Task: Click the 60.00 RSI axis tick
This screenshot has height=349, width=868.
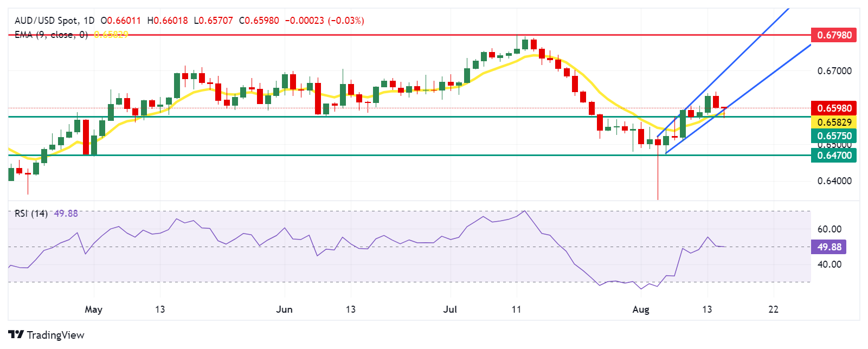Action: pyautogui.click(x=829, y=229)
